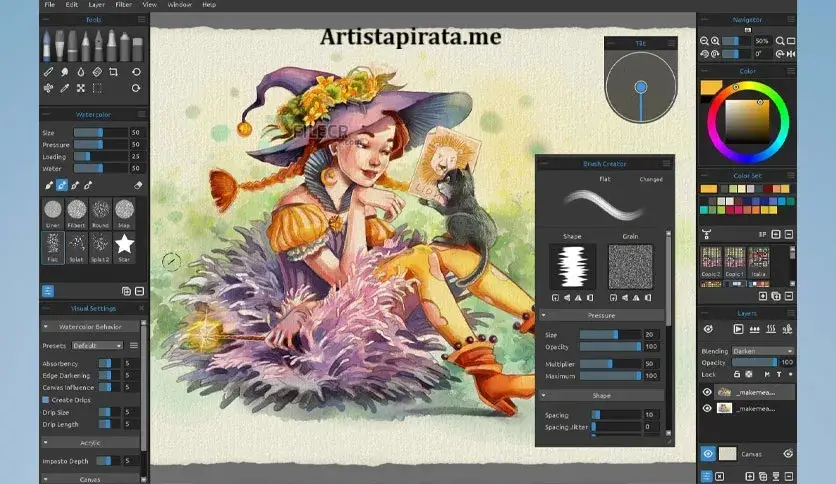Click Wet the layer droplets icon
Screen dimensions: 836x484
[x=754, y=329]
